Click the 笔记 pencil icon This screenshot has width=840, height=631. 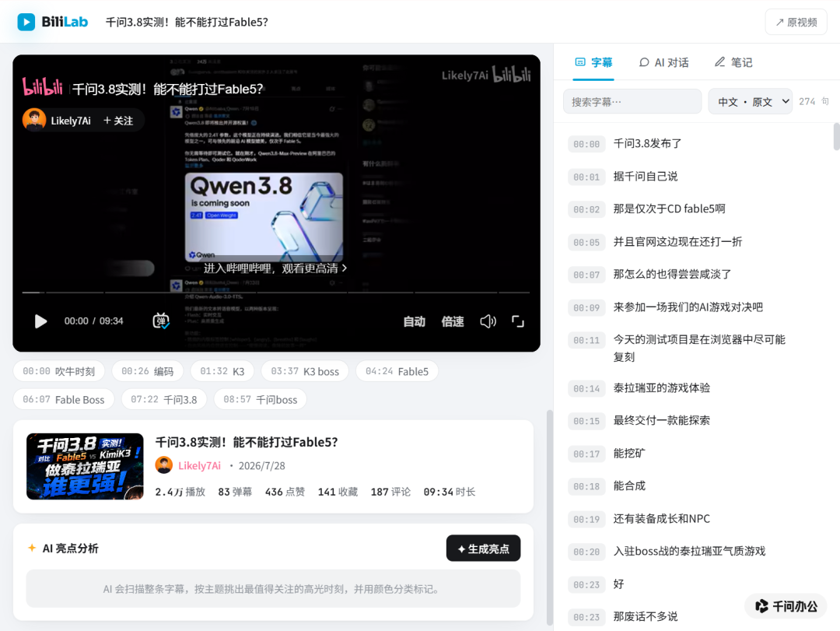pos(720,62)
